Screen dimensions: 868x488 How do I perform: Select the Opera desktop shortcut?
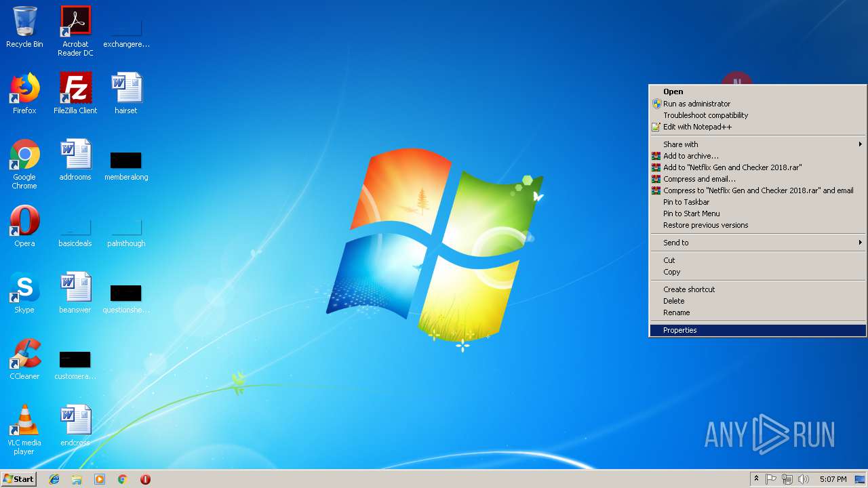point(24,226)
